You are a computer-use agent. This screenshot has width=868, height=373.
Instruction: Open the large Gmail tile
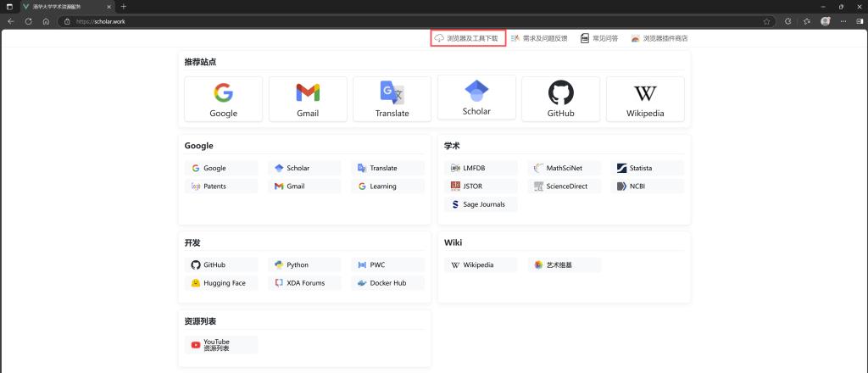click(x=308, y=99)
